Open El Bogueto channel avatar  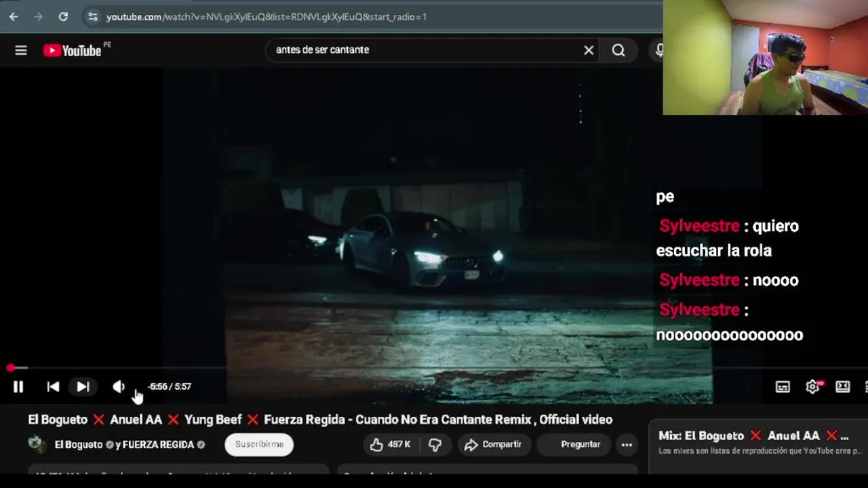pyautogui.click(x=37, y=445)
